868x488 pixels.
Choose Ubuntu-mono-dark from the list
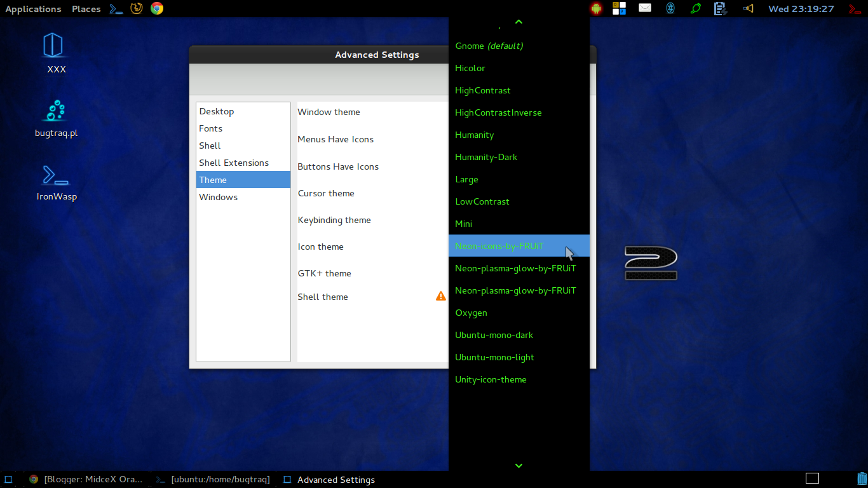pos(519,335)
